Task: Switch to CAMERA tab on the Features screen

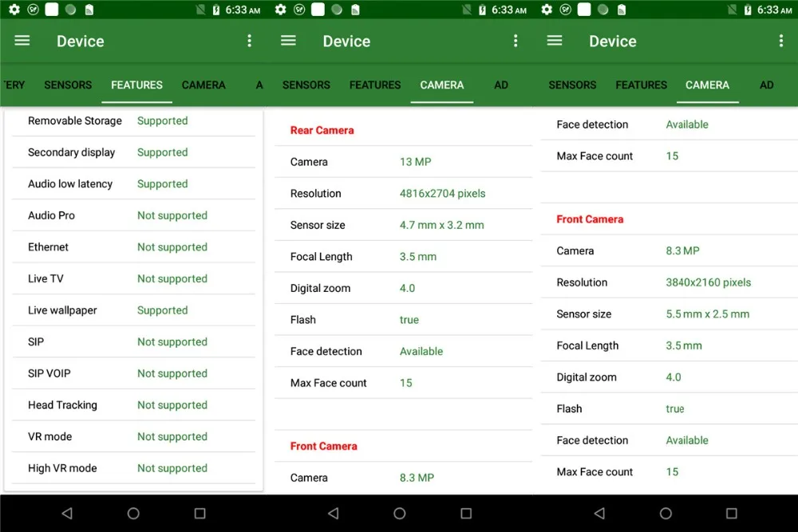Action: pyautogui.click(x=203, y=85)
